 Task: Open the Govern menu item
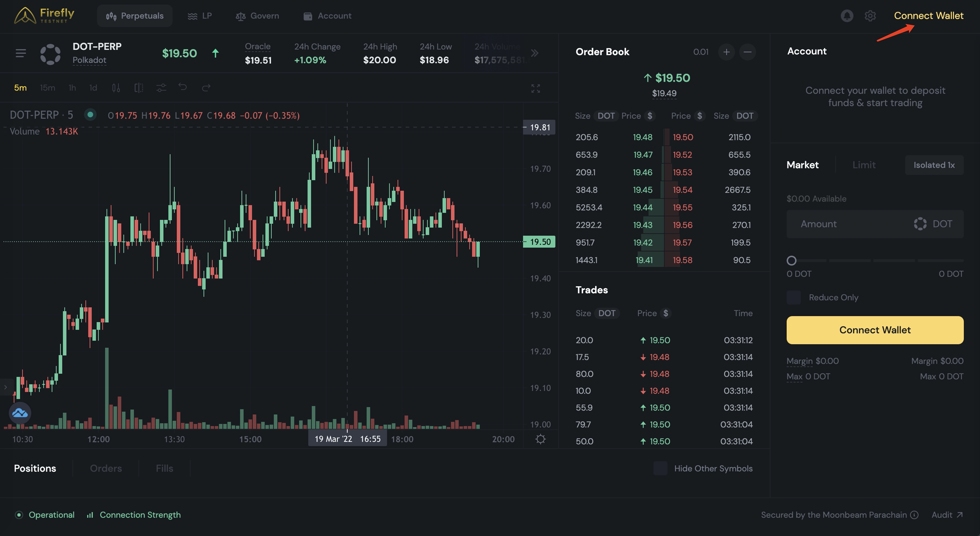coord(257,16)
